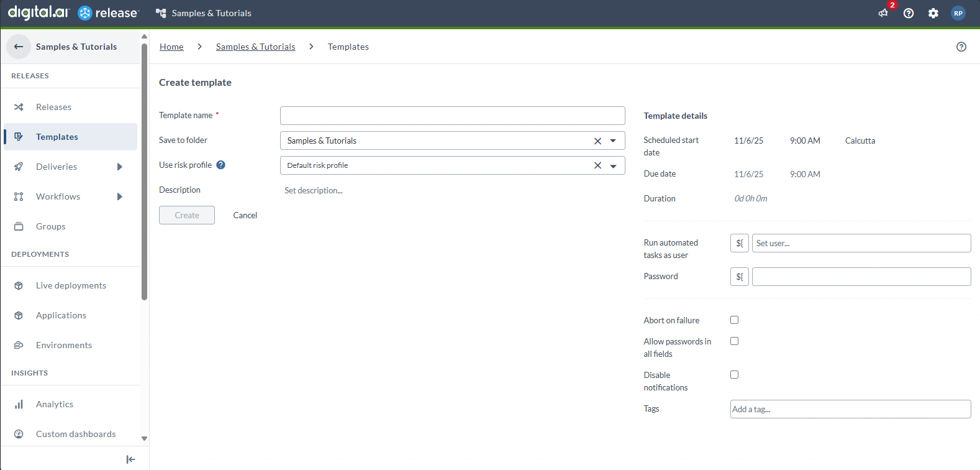Click the announcements megaphone icon

coord(883,13)
